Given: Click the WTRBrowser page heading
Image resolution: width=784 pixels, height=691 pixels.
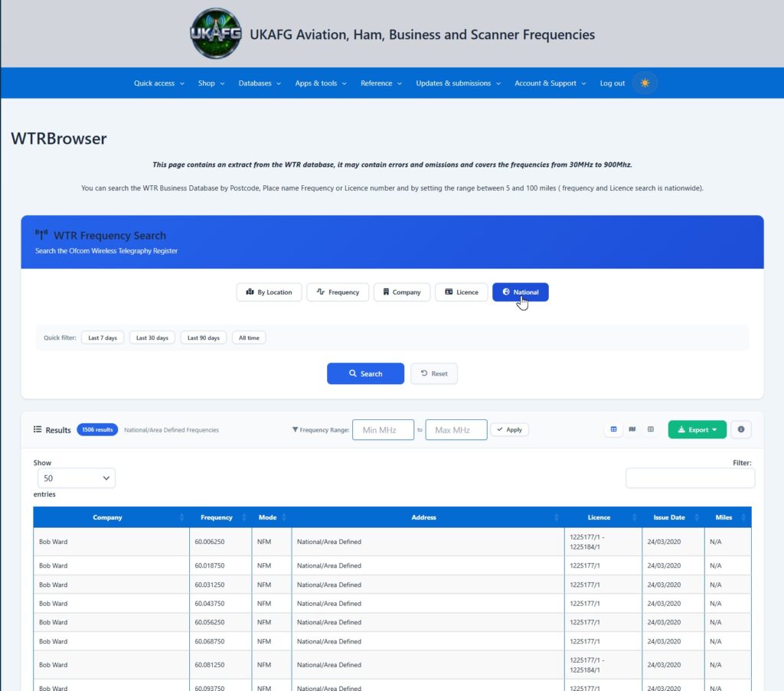Looking at the screenshot, I should [58, 139].
